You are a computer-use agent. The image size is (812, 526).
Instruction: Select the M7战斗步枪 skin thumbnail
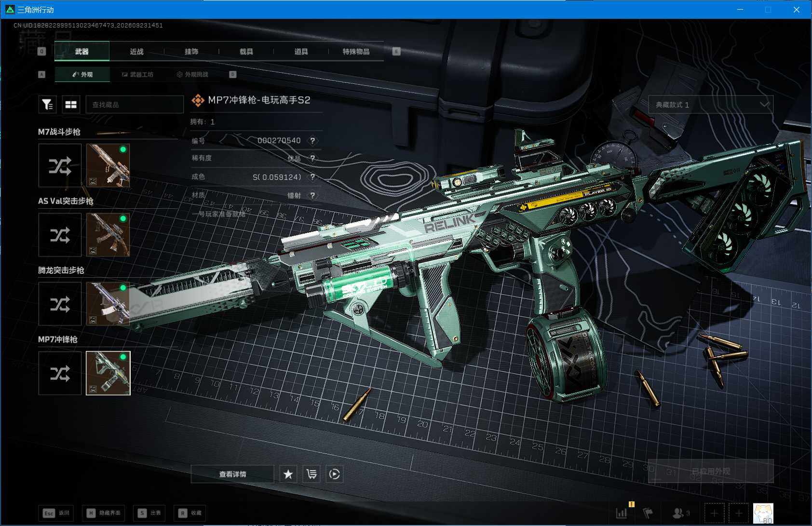tap(108, 165)
